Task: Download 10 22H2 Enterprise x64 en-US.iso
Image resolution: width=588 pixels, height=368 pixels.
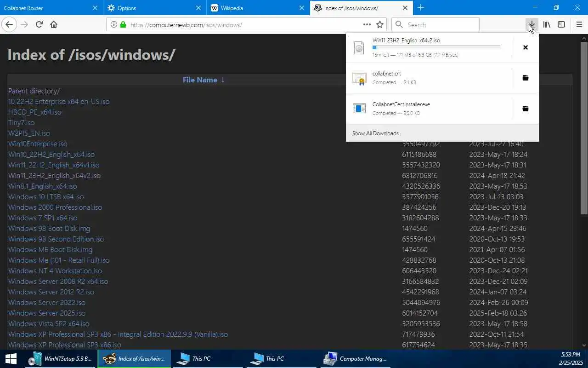Action: 59,102
